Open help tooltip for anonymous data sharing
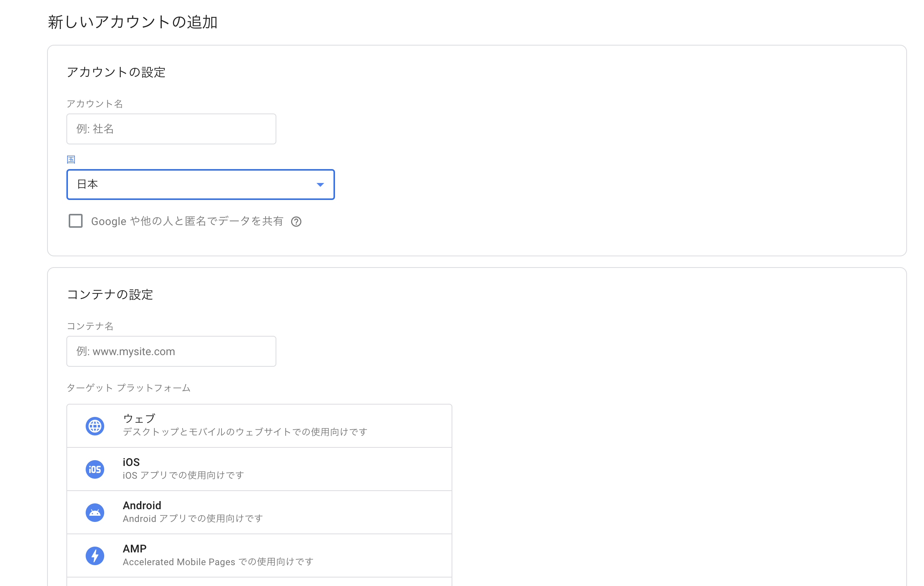The height and width of the screenshot is (586, 924). tap(296, 222)
